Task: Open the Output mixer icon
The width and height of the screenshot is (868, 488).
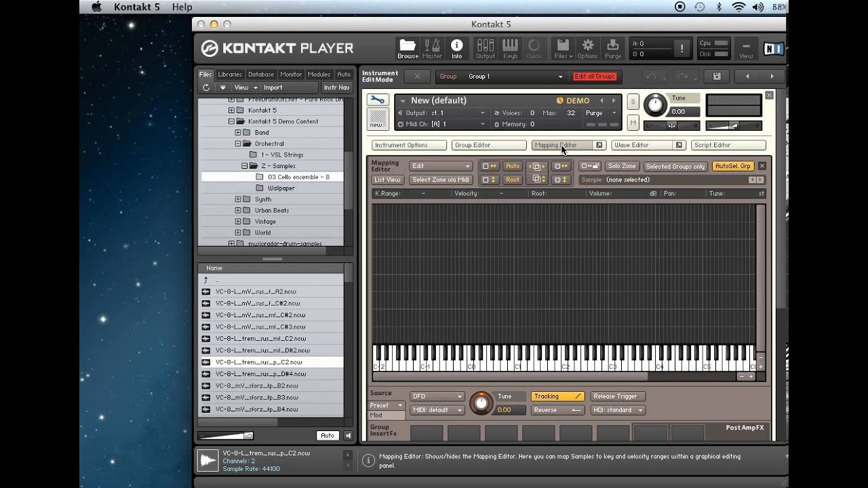Action: click(486, 48)
